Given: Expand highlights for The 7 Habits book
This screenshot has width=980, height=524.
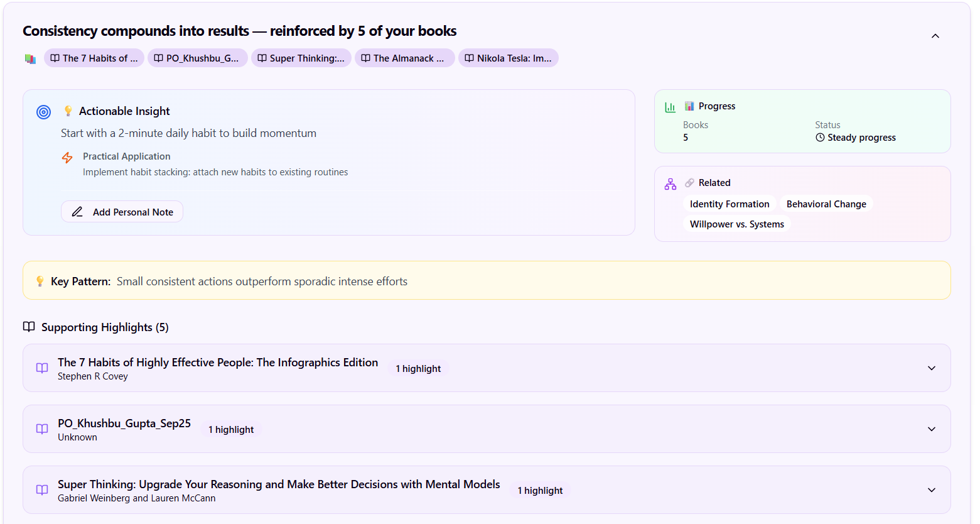Looking at the screenshot, I should pyautogui.click(x=932, y=368).
